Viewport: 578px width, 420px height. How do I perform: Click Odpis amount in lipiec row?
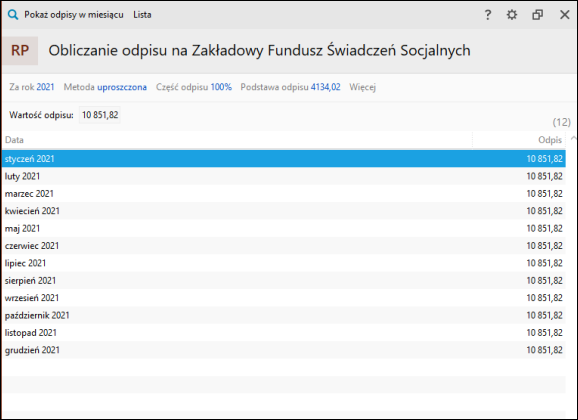pyautogui.click(x=544, y=263)
